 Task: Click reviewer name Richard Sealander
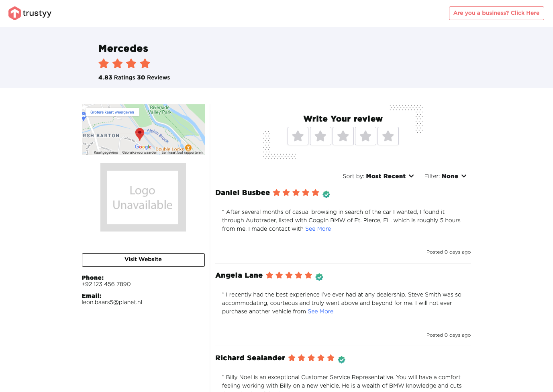[x=250, y=358]
